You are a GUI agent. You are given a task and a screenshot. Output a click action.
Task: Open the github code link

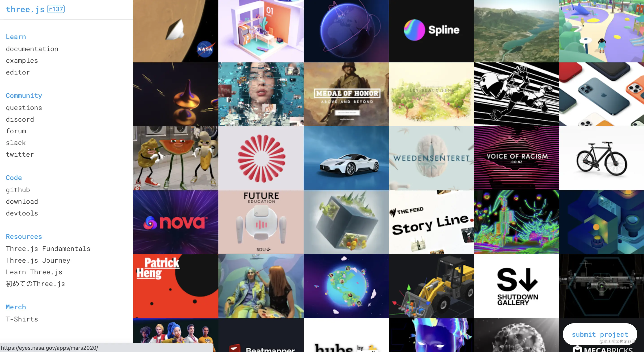(18, 189)
